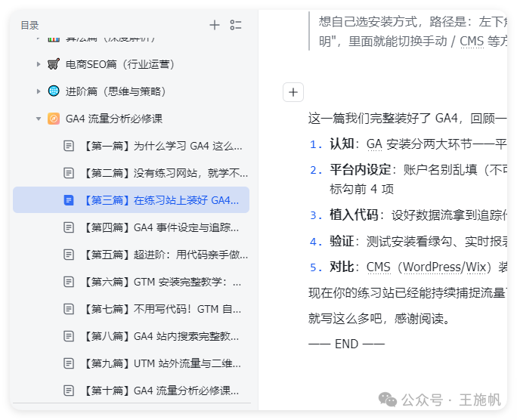Click document icon of 【第九篇】
The width and height of the screenshot is (517, 420).
pos(69,363)
